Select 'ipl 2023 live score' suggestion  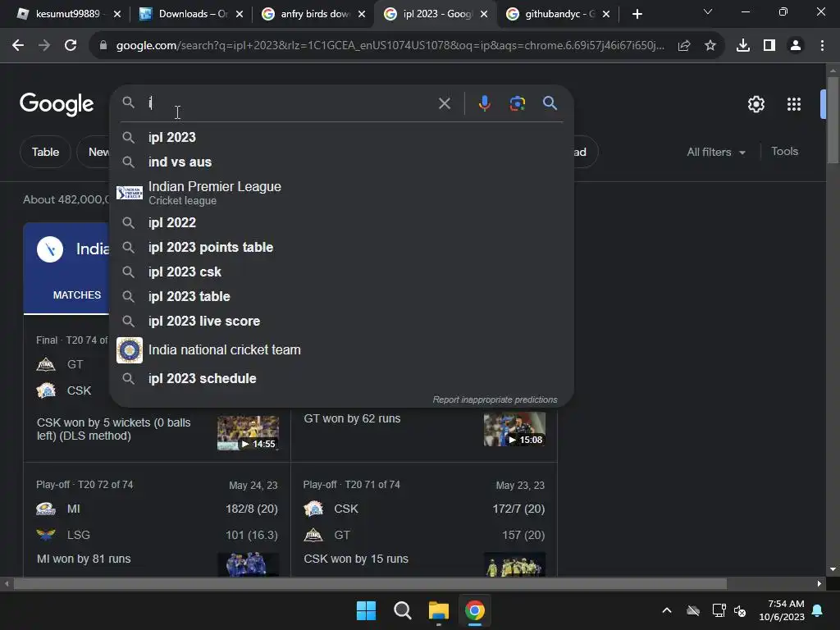[341, 321]
